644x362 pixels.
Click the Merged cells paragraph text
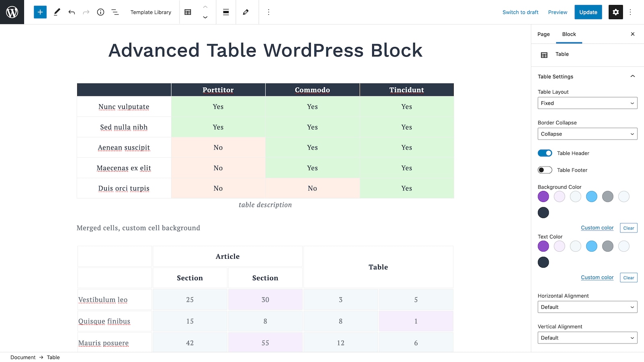point(138,228)
